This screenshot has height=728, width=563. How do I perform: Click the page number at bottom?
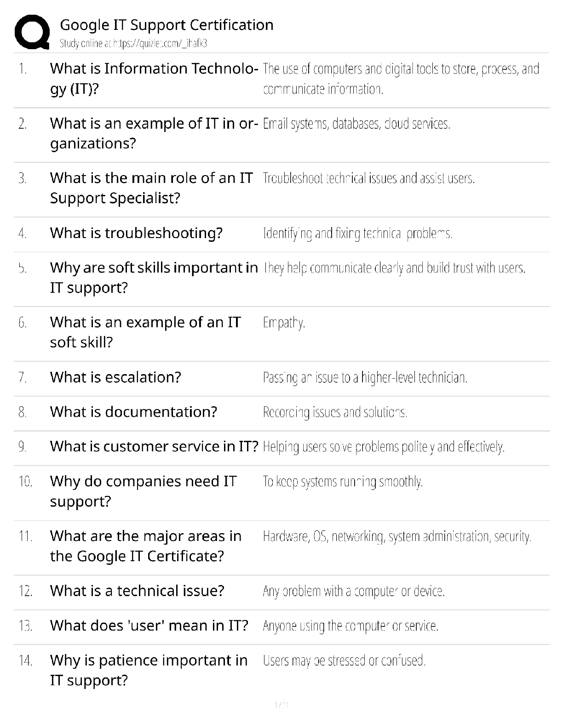[x=281, y=705]
